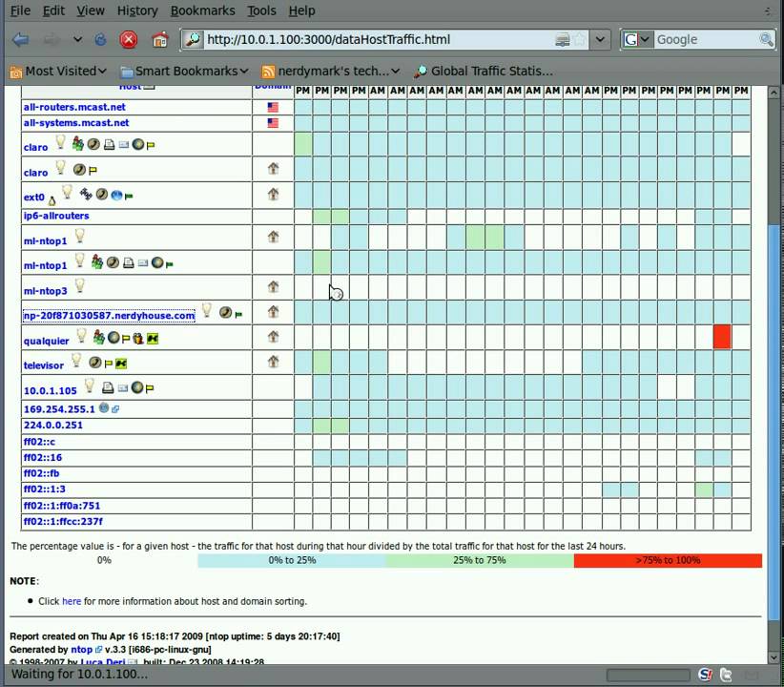The height and width of the screenshot is (687, 784).
Task: Open the Tools menu
Action: pyautogui.click(x=261, y=10)
